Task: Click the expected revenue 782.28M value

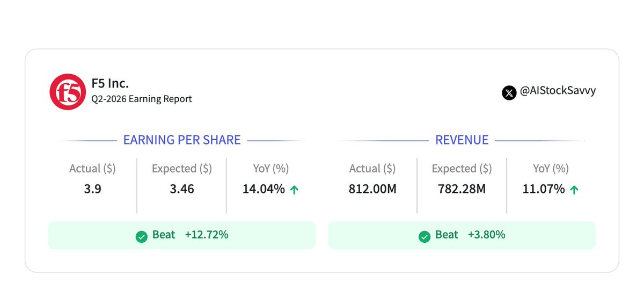Action: (x=462, y=189)
